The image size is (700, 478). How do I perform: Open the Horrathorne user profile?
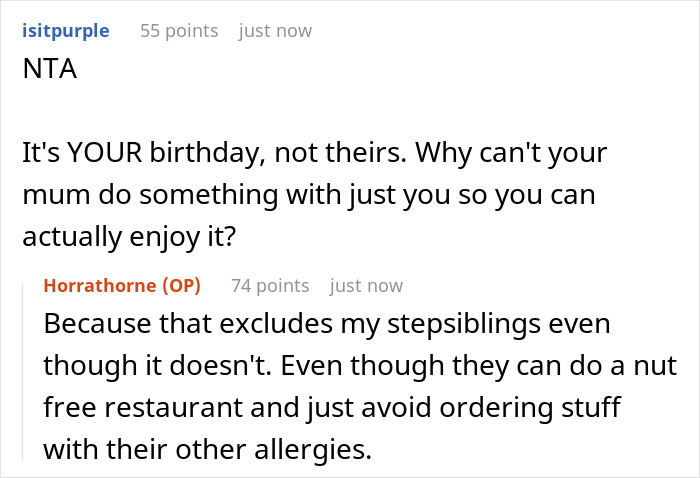point(100,286)
